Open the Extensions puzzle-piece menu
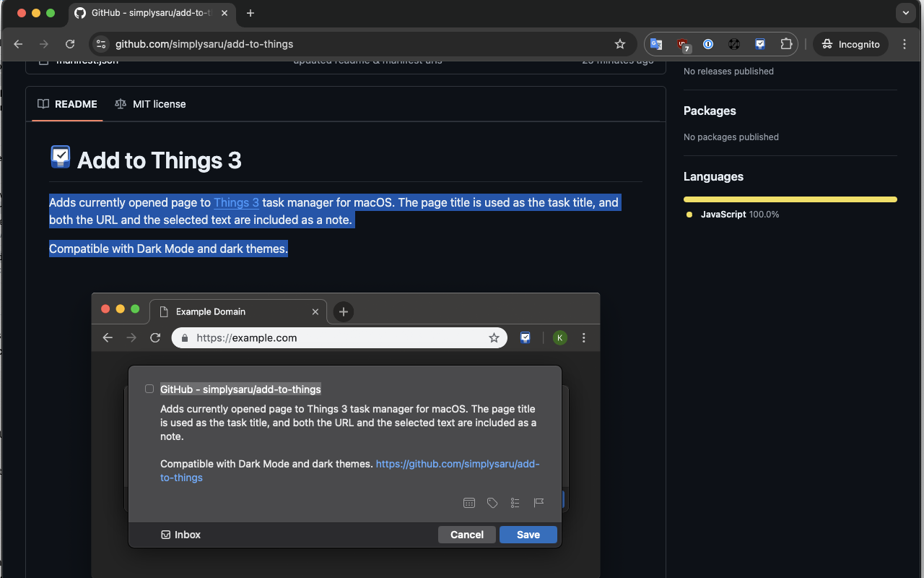The width and height of the screenshot is (924, 578). (786, 44)
